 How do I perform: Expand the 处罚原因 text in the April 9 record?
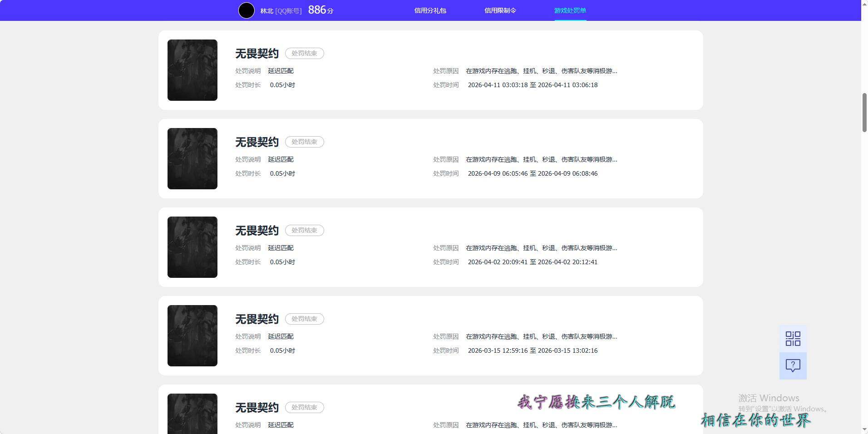540,159
